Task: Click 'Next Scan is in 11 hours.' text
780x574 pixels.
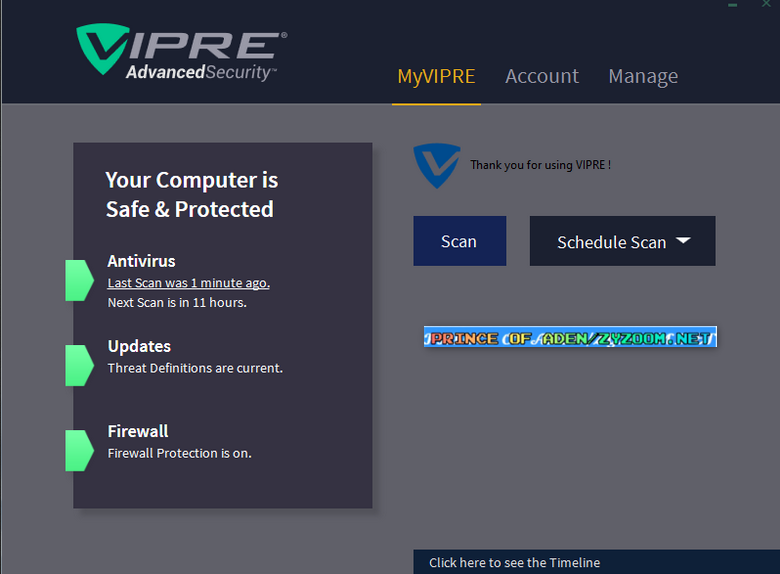Action: pos(177,302)
